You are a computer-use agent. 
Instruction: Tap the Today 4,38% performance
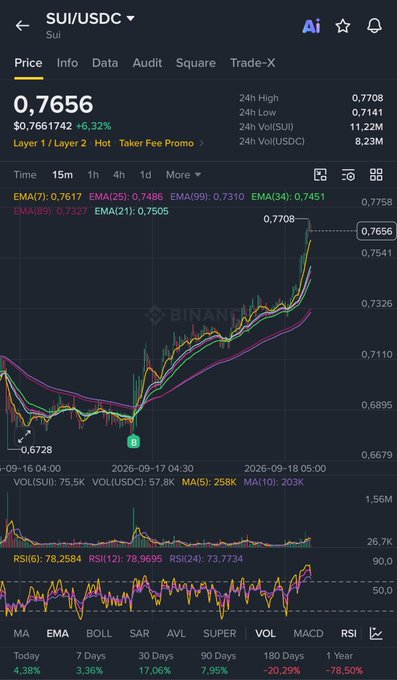[26, 663]
